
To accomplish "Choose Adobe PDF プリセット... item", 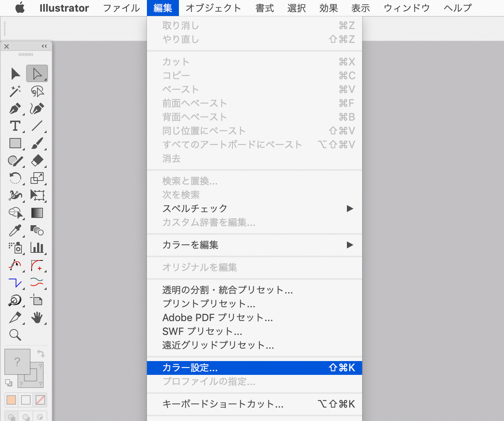I will tap(255, 317).
